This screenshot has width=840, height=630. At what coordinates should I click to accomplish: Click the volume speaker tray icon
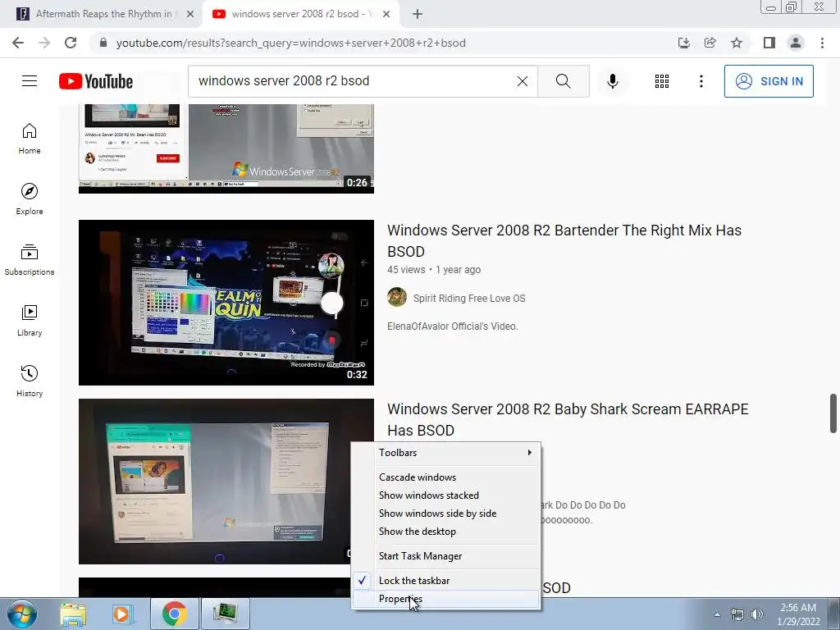click(757, 614)
